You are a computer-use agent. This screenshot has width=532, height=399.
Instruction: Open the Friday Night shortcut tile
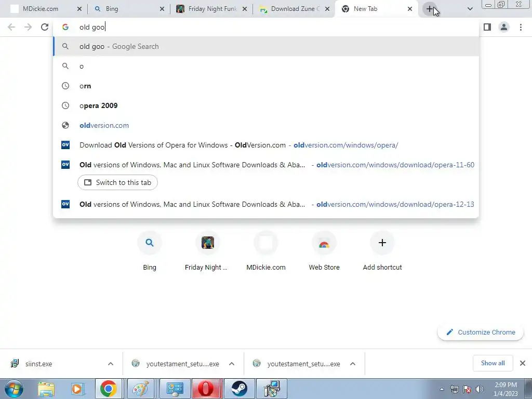(208, 251)
